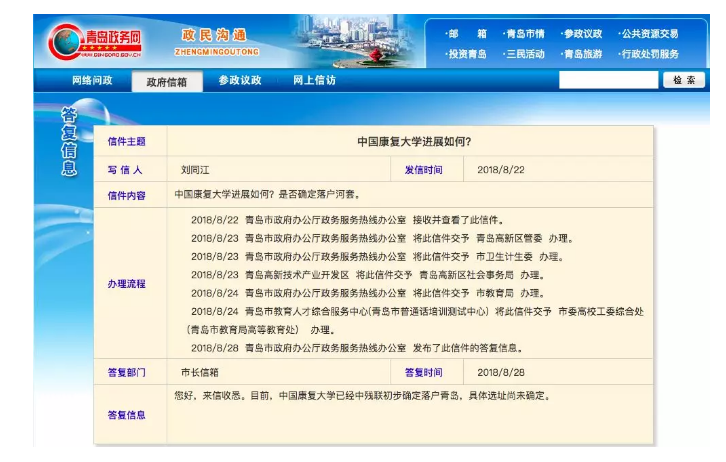The image size is (726, 462).
Task: Open the 青岛市情 header link
Action: tap(524, 34)
